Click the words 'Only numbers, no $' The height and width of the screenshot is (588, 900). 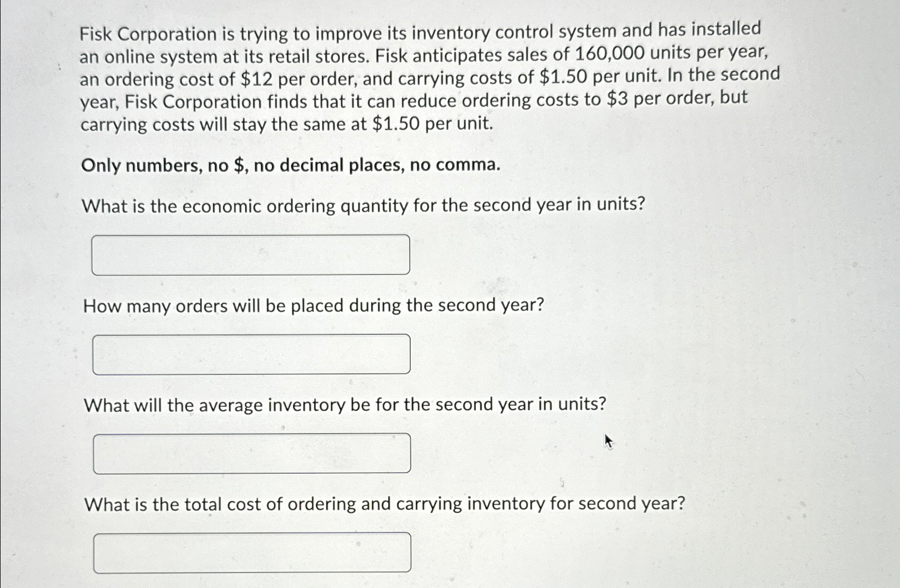pyautogui.click(x=165, y=165)
